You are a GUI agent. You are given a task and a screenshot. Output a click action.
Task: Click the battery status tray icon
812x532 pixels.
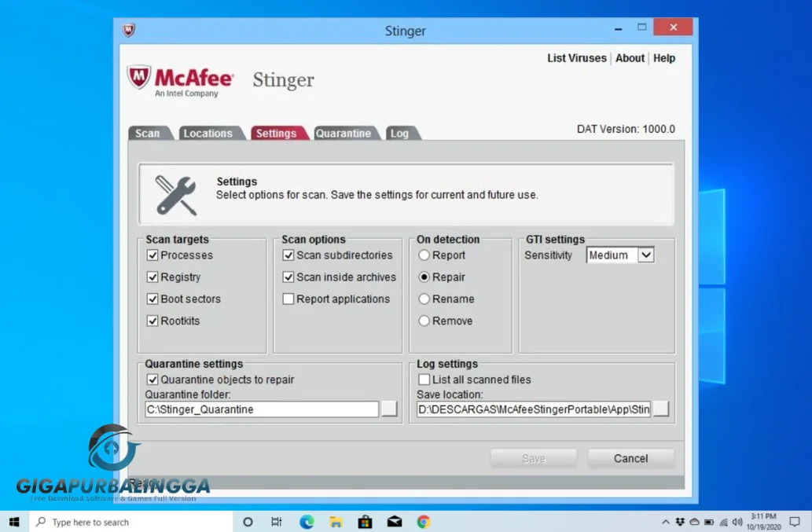(x=709, y=522)
